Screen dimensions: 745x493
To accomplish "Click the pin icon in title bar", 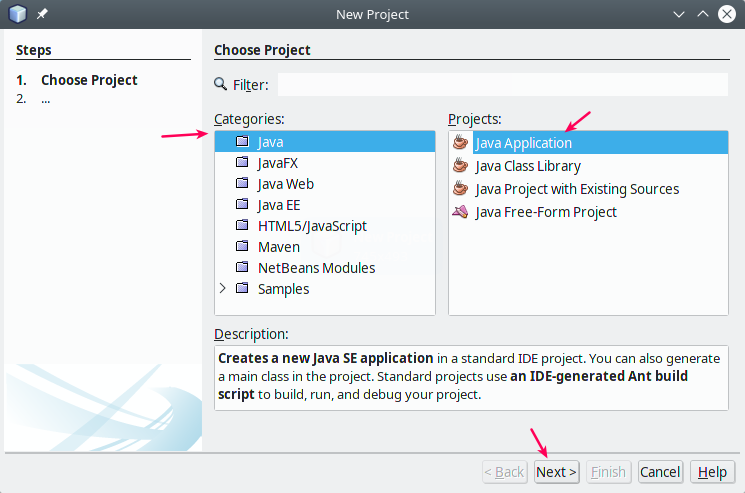I will [x=42, y=14].
